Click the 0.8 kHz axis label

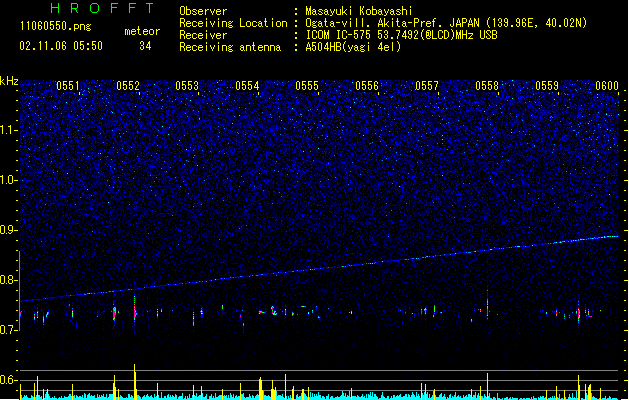pyautogui.click(x=9, y=280)
